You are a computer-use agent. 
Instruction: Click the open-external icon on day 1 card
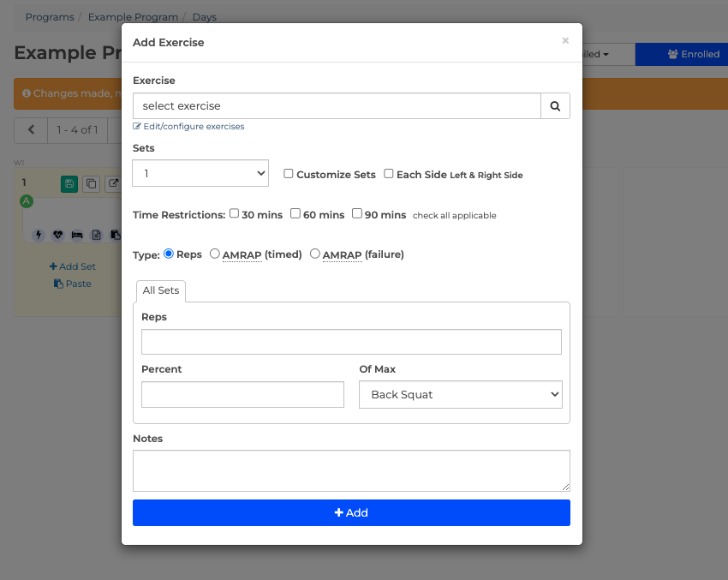(113, 184)
